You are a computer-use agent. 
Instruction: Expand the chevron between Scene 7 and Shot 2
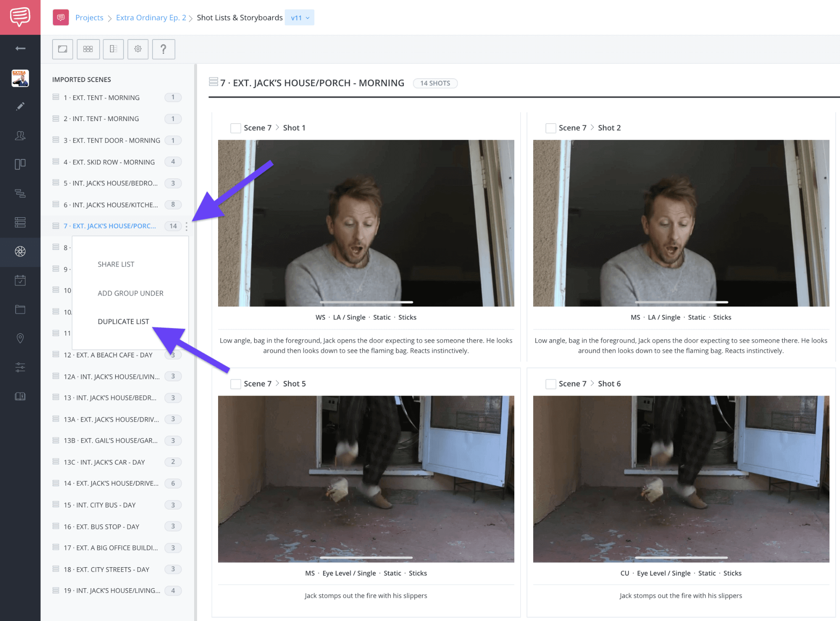coord(592,127)
